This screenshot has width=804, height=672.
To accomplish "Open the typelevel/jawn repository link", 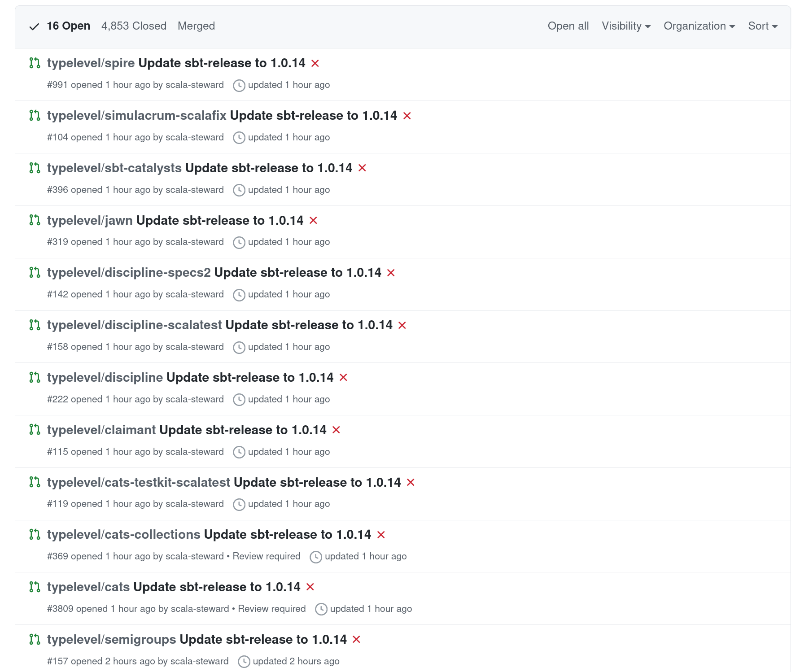I will click(x=90, y=221).
